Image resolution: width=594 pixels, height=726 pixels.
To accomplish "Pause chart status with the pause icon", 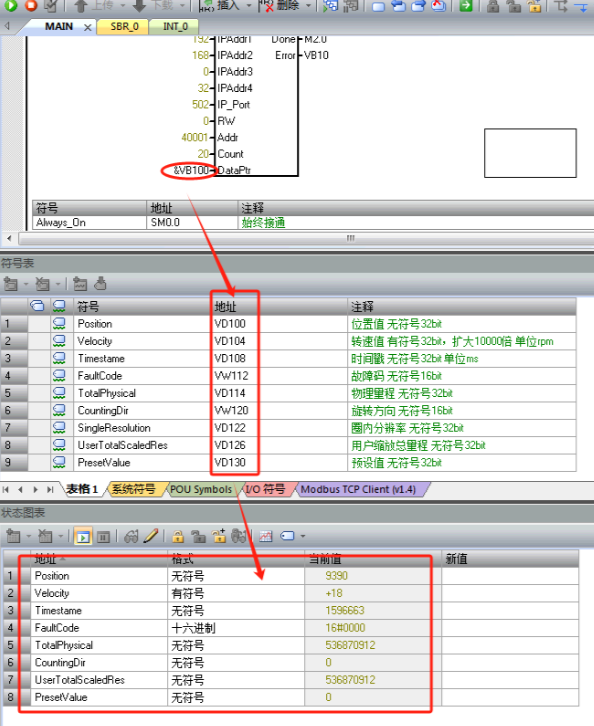I will tap(103, 536).
